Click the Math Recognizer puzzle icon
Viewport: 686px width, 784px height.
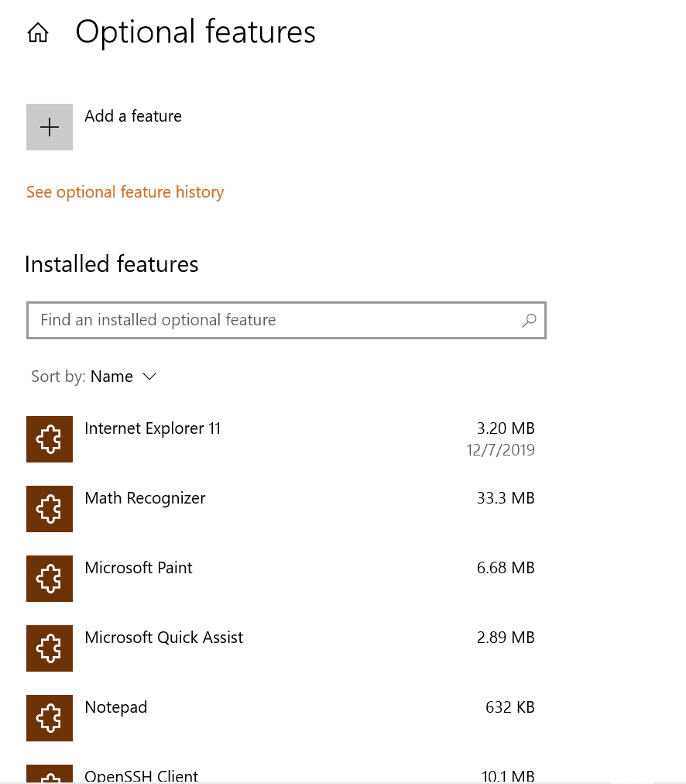[x=50, y=509]
